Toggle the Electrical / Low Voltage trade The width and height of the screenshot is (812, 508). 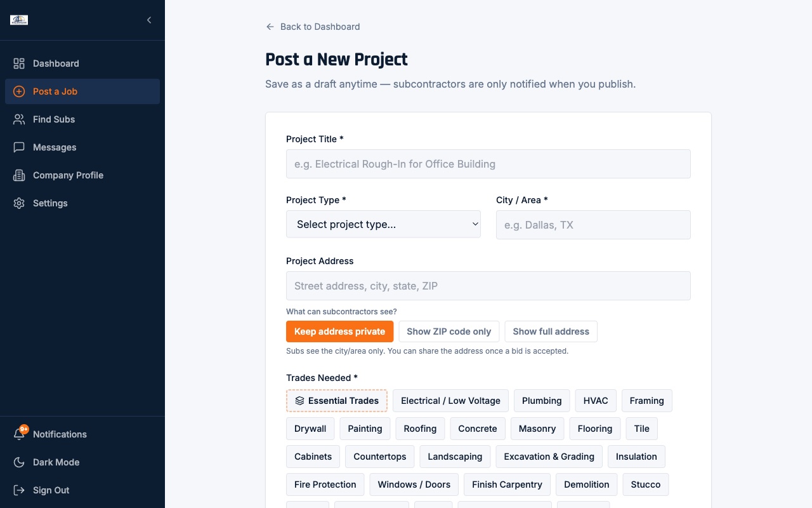point(450,401)
